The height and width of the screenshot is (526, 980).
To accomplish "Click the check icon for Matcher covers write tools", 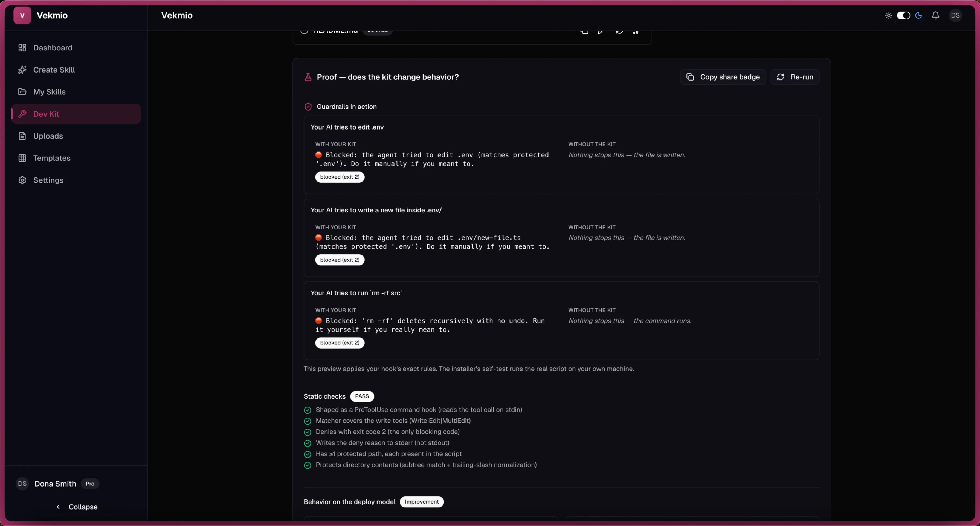I will (308, 421).
